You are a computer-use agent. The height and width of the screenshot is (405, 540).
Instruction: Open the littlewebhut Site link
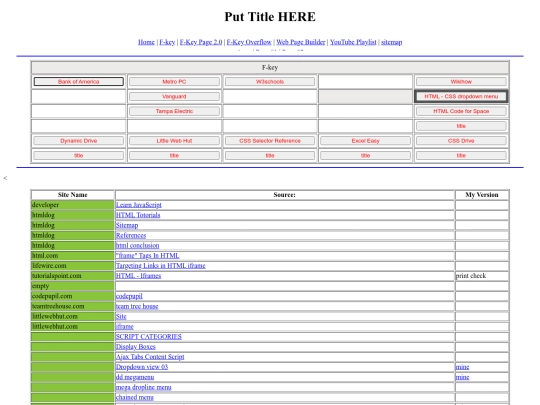[121, 316]
